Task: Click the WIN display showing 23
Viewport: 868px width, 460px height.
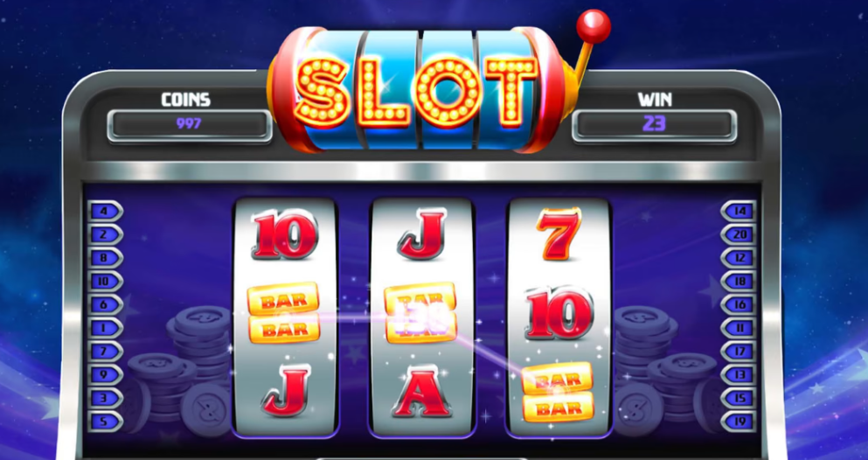Action: point(655,124)
